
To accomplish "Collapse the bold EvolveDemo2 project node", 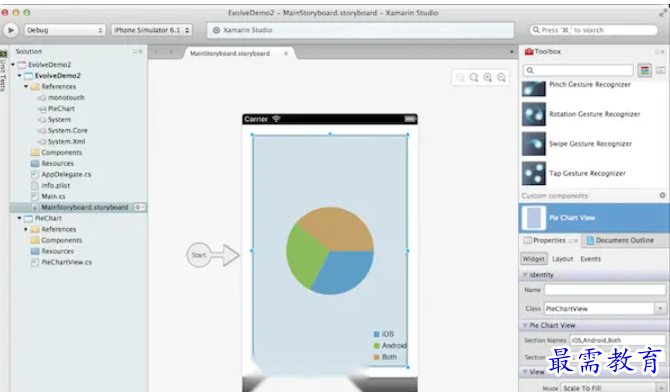I will (19, 76).
